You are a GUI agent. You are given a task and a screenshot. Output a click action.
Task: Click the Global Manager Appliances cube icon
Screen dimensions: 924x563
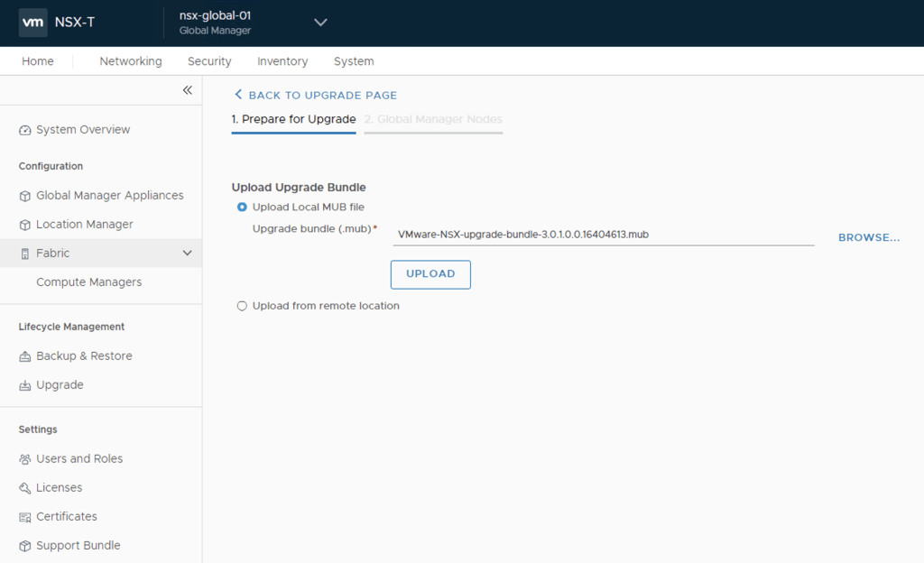[25, 196]
